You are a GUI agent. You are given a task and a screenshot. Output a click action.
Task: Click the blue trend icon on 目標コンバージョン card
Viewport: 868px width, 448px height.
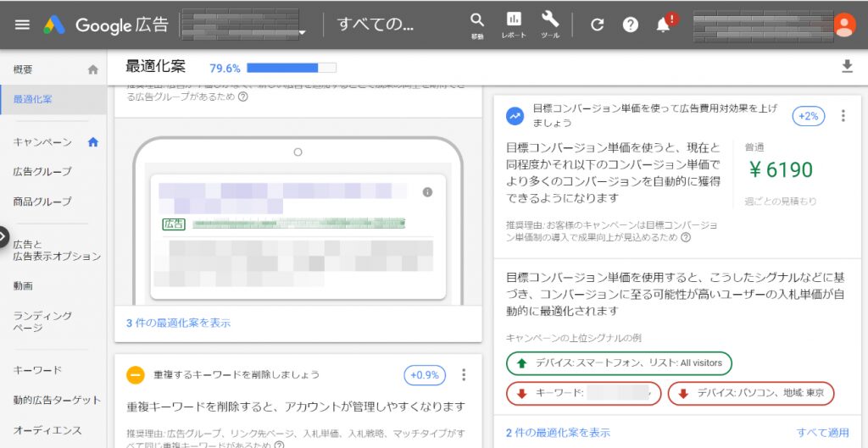coord(515,115)
